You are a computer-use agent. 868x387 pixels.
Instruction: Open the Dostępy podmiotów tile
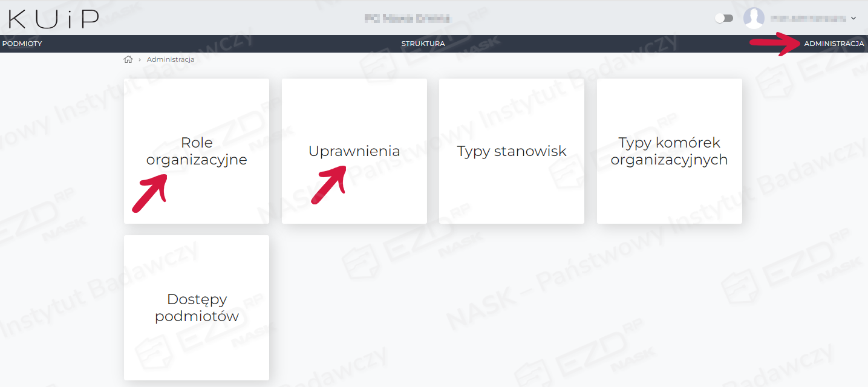pos(197,308)
